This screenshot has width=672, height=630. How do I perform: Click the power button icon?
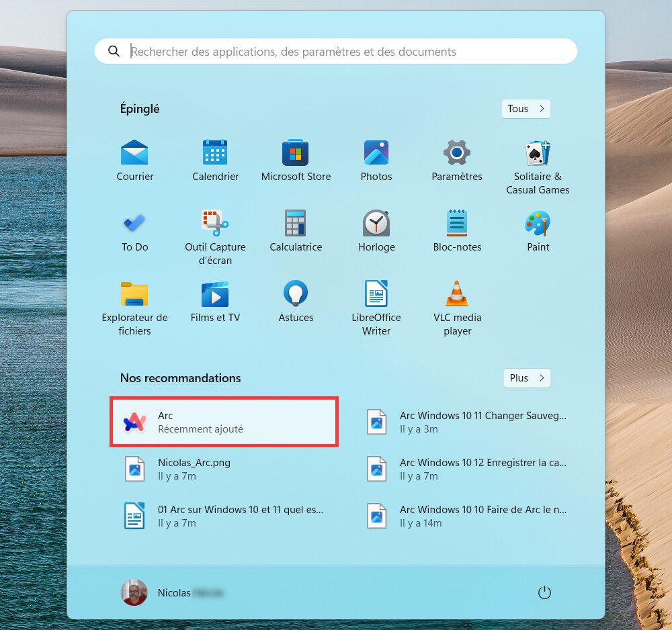tap(544, 593)
